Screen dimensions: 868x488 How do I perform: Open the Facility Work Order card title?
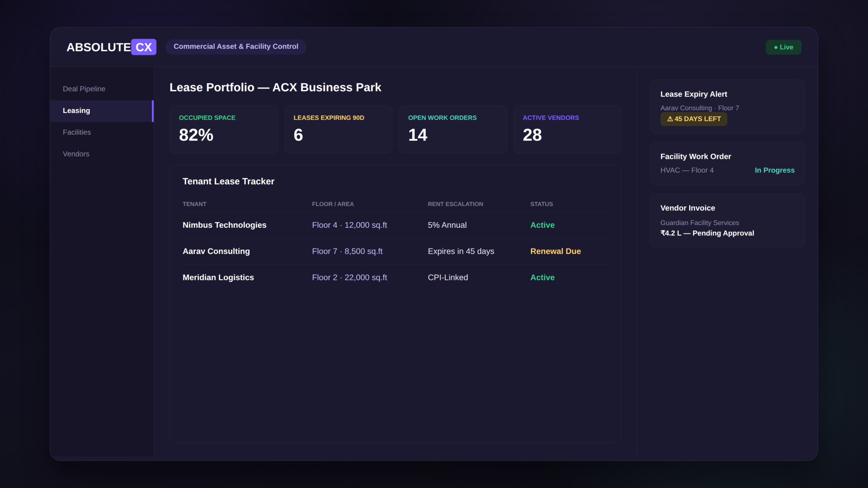click(696, 157)
